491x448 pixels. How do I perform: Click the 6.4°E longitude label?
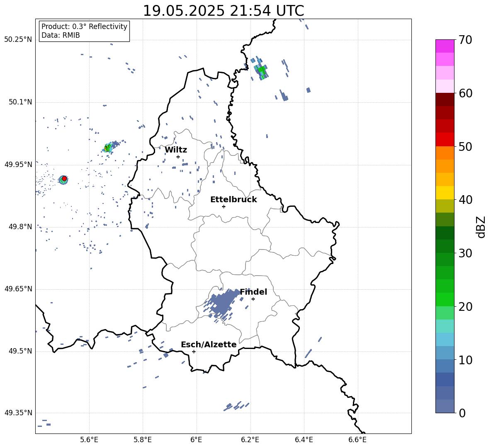click(304, 440)
